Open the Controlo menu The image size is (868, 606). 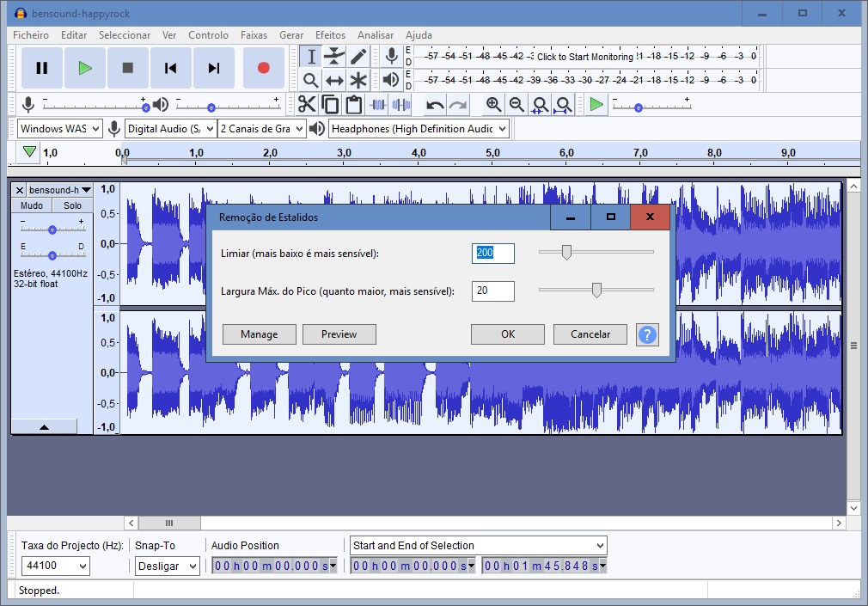click(208, 35)
